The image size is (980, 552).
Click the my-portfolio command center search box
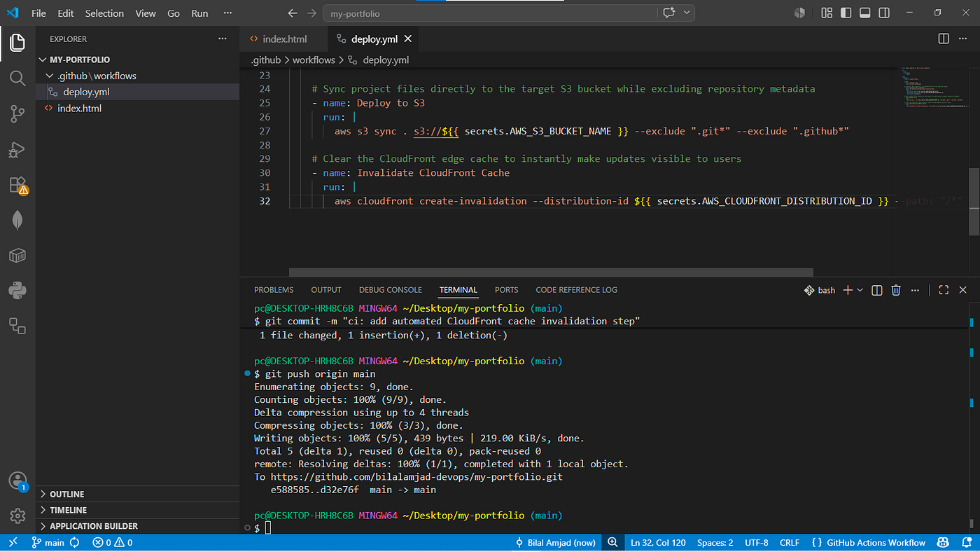[x=490, y=13]
